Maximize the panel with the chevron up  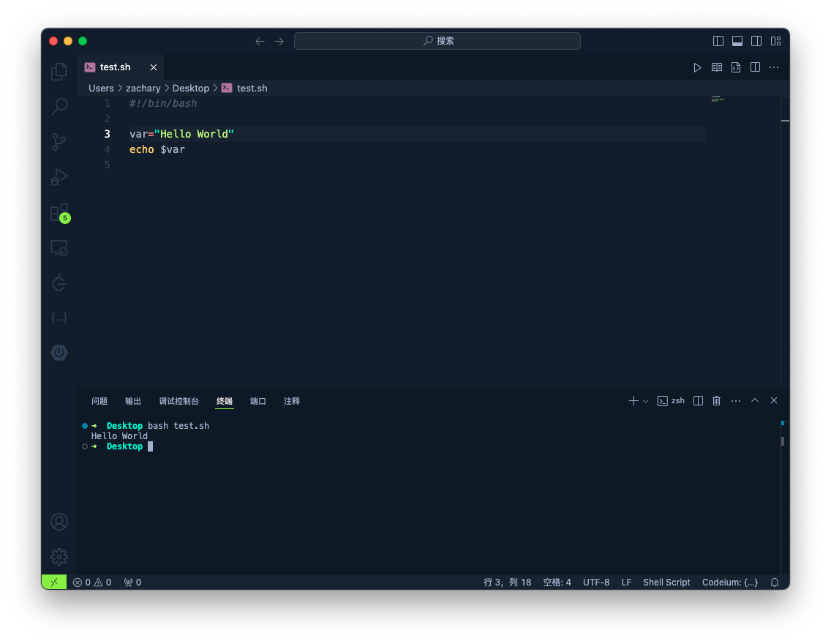point(755,400)
